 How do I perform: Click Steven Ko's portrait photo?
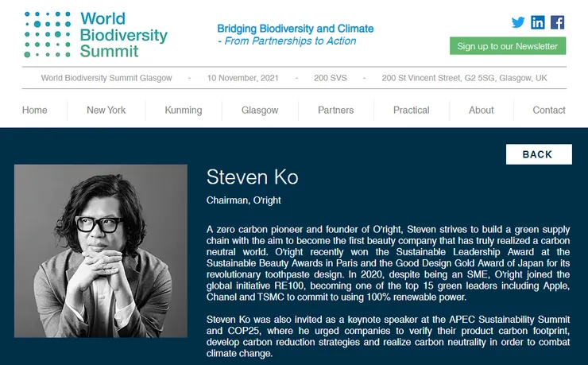pyautogui.click(x=101, y=251)
